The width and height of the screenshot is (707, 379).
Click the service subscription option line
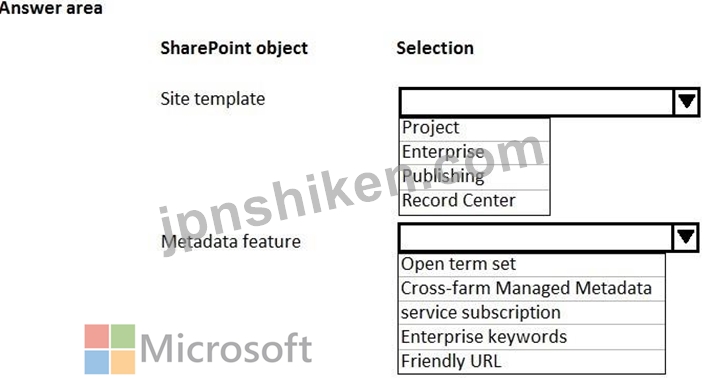[532, 313]
